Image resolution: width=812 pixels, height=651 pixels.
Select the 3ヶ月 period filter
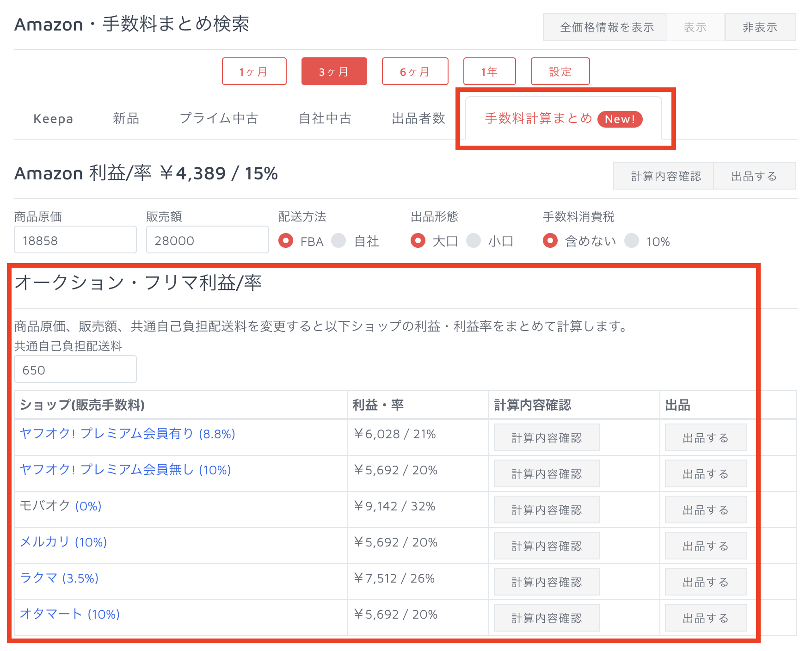[334, 71]
